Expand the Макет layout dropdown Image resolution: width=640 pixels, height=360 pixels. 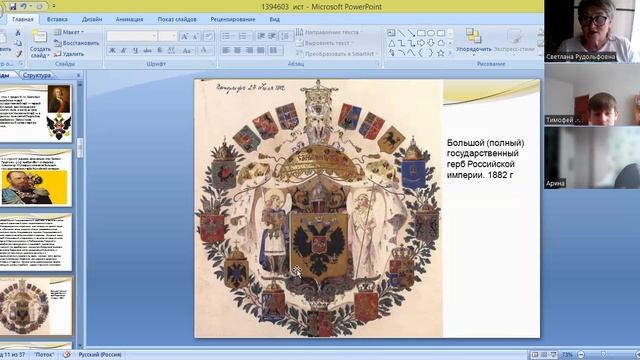coord(69,32)
